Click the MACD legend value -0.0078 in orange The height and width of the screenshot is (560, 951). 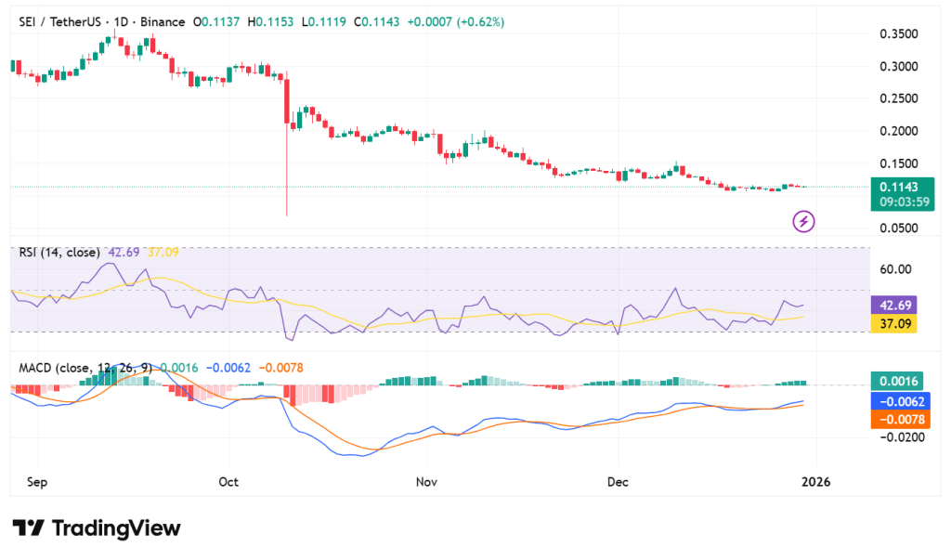point(280,368)
